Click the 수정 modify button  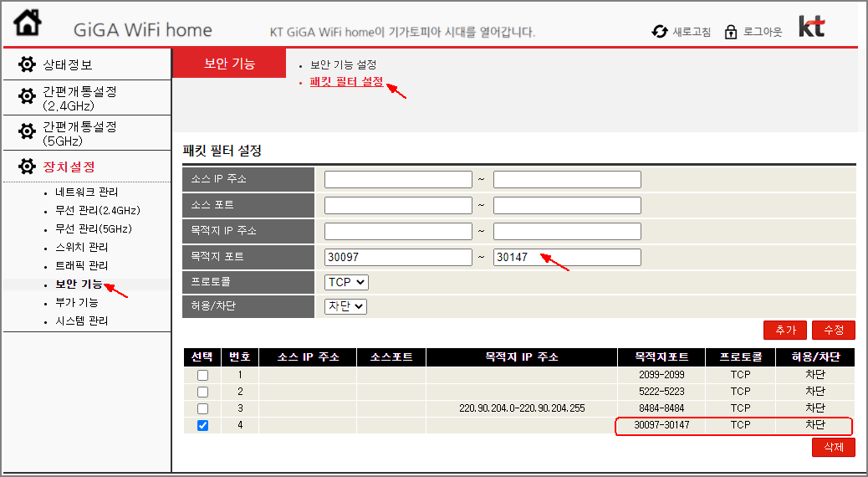click(x=834, y=331)
